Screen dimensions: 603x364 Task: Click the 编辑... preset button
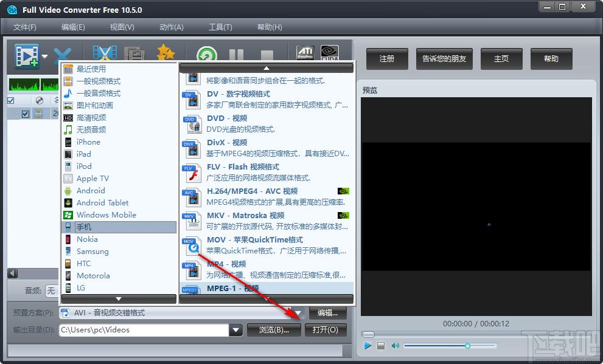[327, 313]
